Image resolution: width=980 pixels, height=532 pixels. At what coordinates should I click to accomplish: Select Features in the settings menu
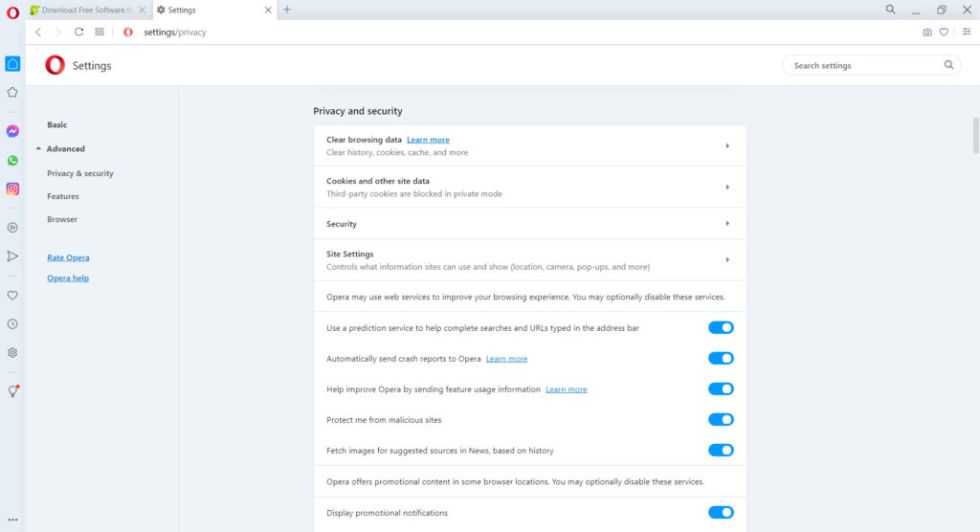(x=63, y=196)
